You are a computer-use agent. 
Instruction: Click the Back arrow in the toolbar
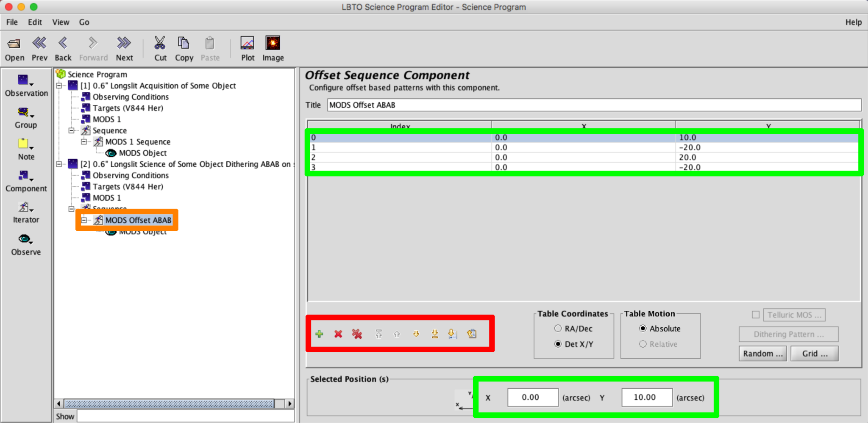(x=63, y=43)
